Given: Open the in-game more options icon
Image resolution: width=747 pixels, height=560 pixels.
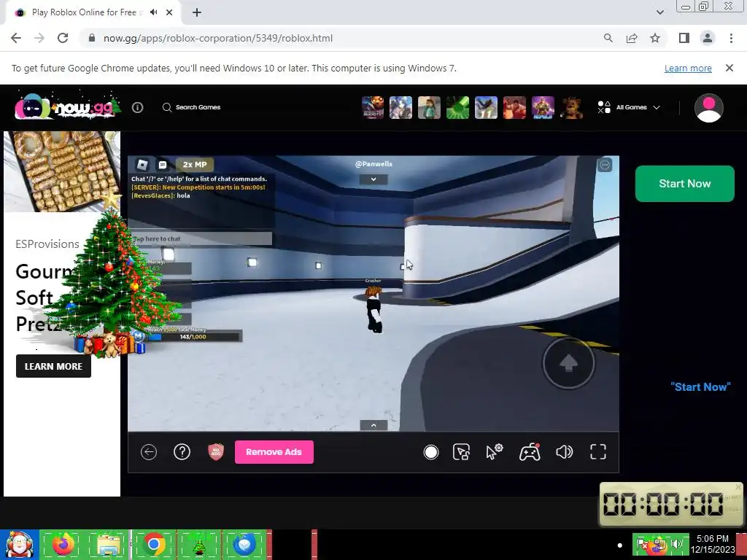Looking at the screenshot, I should pos(605,165).
